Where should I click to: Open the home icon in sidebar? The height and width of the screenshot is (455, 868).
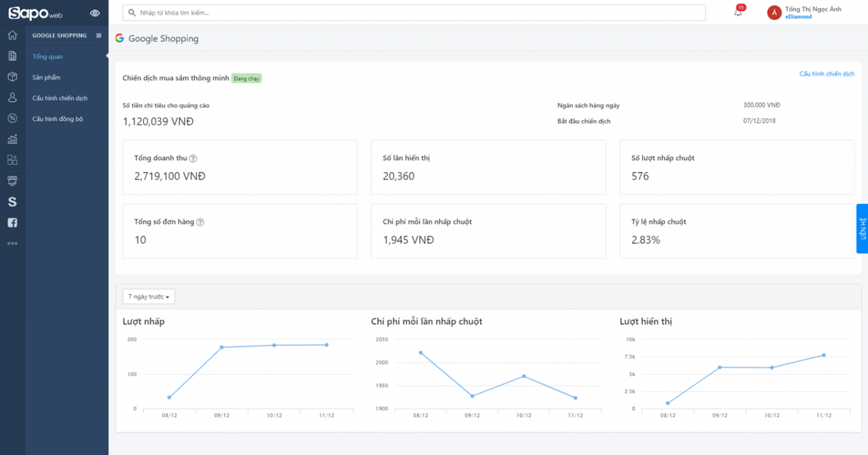pyautogui.click(x=12, y=35)
